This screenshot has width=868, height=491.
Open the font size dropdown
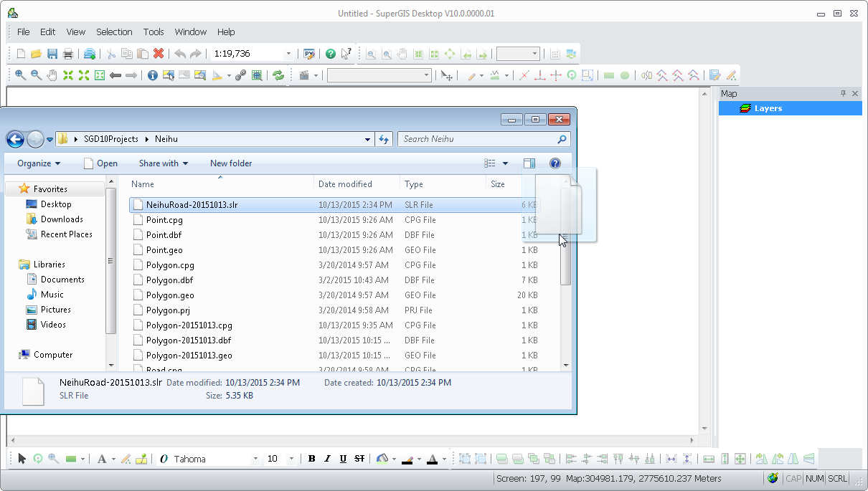tap(291, 459)
